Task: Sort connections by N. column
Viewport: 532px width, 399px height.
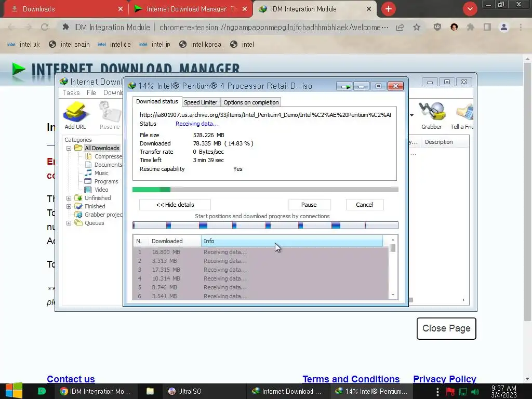Action: click(x=141, y=241)
